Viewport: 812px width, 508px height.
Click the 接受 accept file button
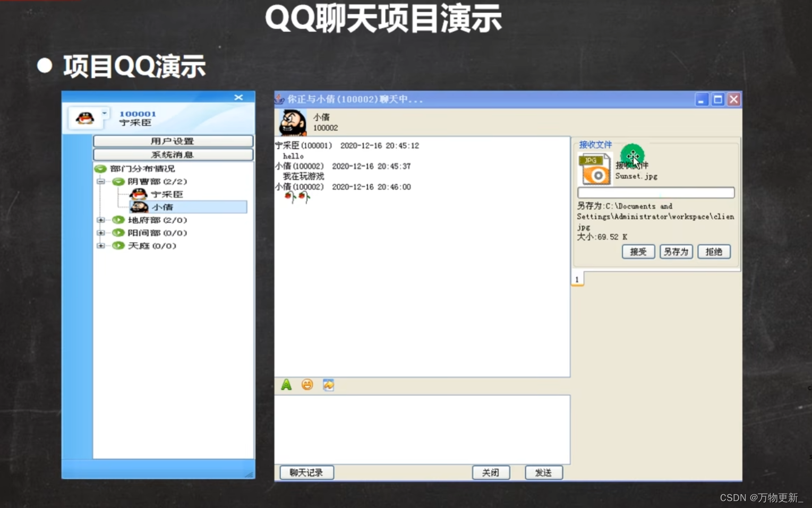(638, 252)
